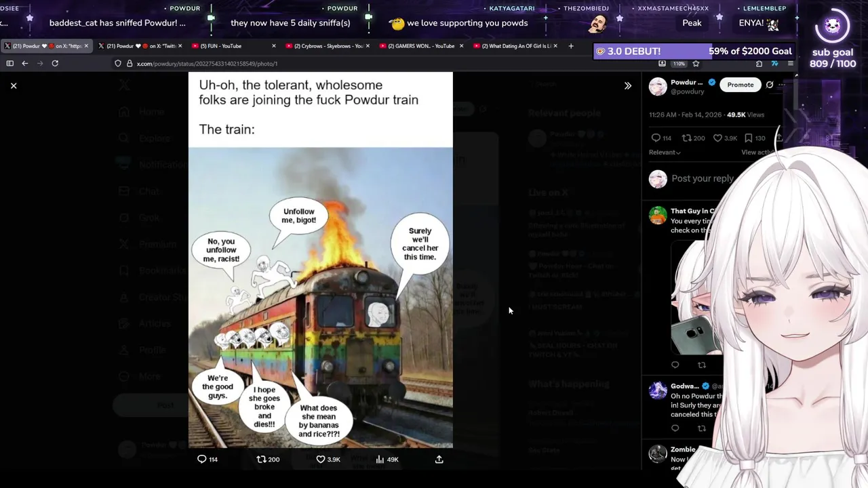Click the blue verified badge next to Powdur
The height and width of the screenshot is (488, 868).
(712, 83)
